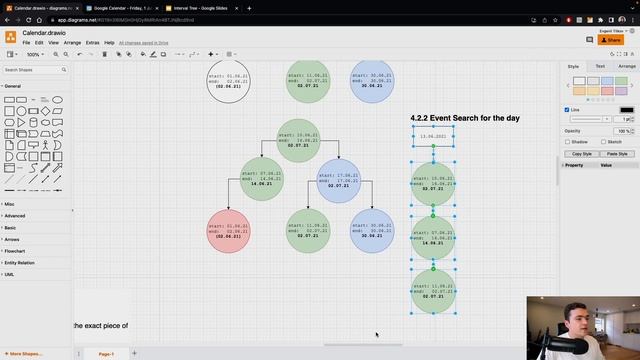This screenshot has width=640, height=360.
Task: Pick the cloud shape in General palette
Action: click(45, 122)
